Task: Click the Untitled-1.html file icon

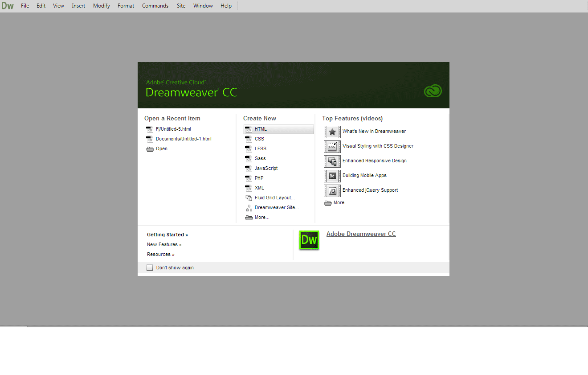Action: 150,139
